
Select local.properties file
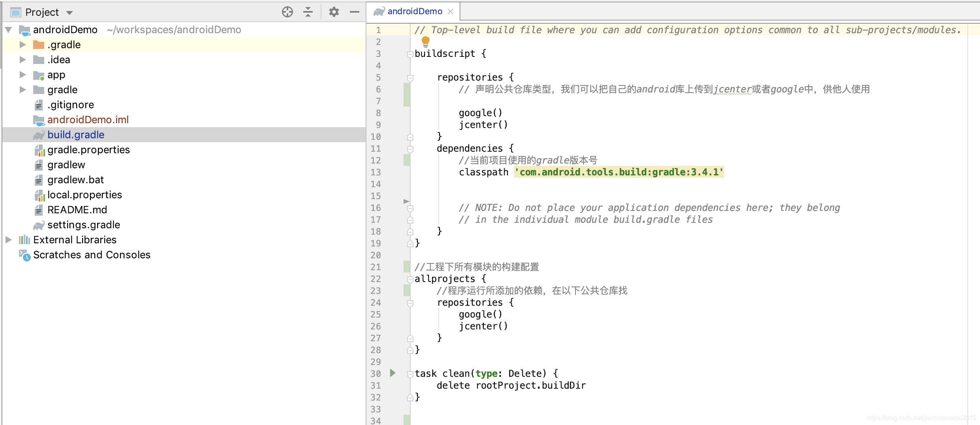click(x=84, y=195)
